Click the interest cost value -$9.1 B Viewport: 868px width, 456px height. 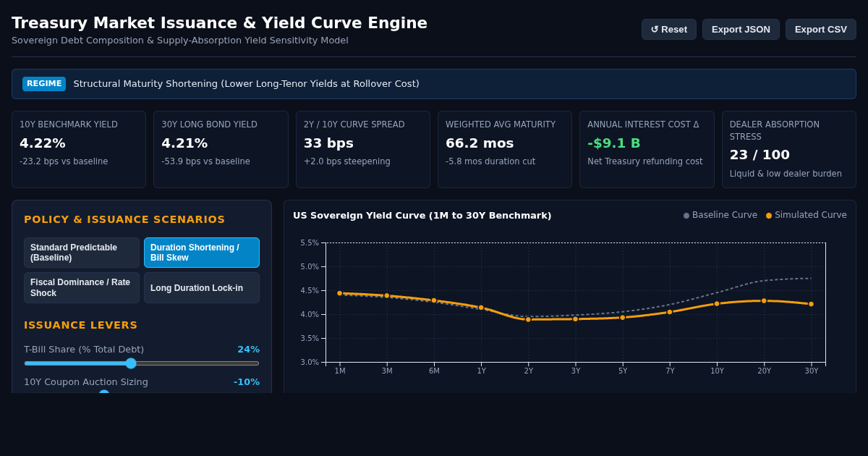tap(614, 143)
